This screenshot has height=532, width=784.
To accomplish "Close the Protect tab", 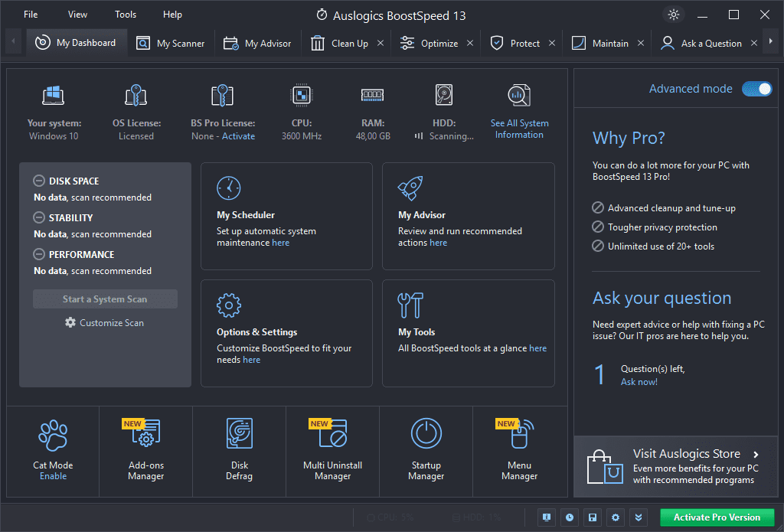I will pyautogui.click(x=552, y=44).
